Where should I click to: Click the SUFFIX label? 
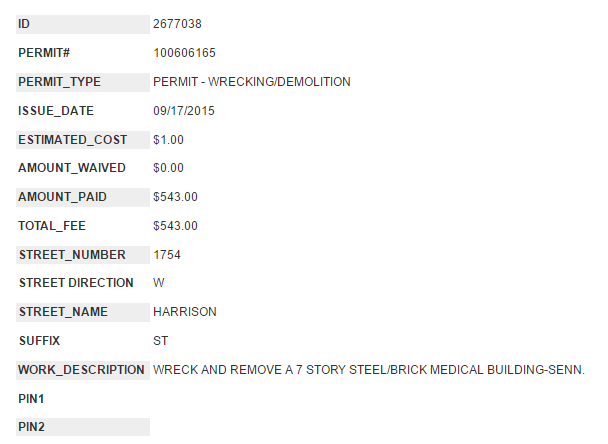[40, 341]
